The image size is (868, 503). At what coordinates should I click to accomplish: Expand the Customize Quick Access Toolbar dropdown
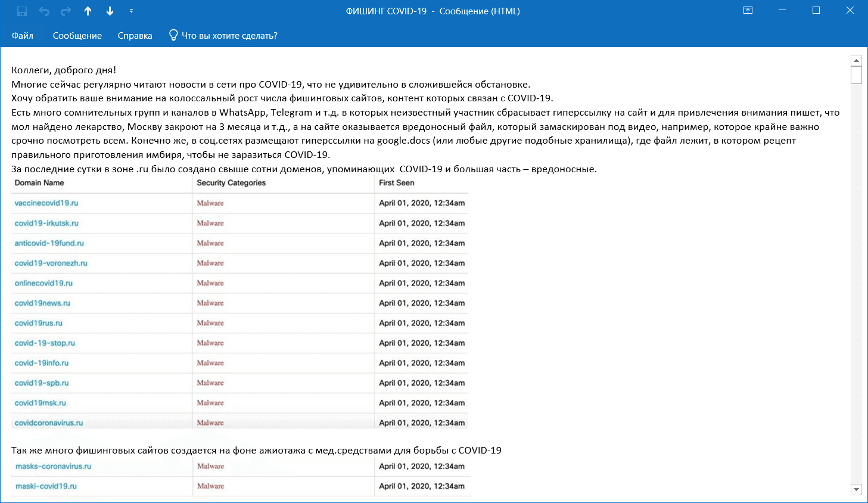click(131, 11)
